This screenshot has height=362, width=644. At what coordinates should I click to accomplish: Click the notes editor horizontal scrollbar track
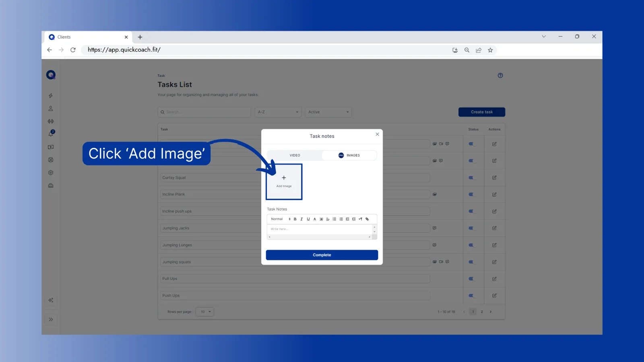(320, 237)
